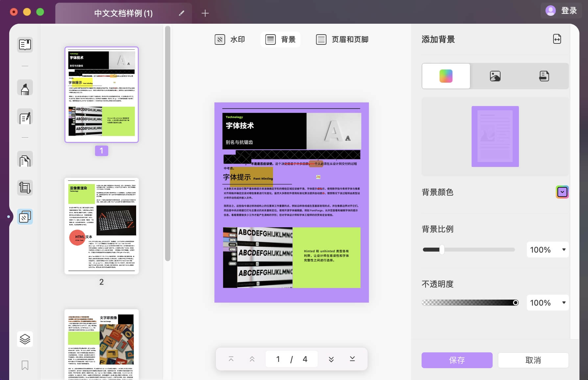Screen dimensions: 588x380
Task: Click the current page number field
Action: (x=278, y=359)
